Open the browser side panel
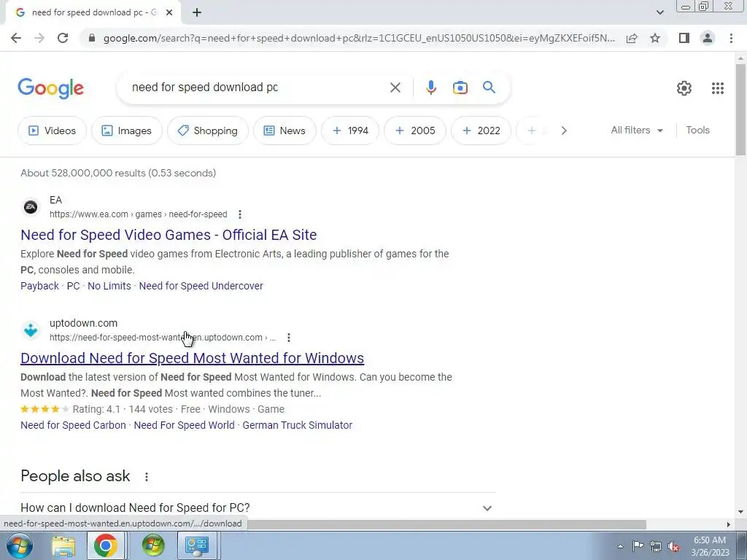Screen dimensions: 747x560 [684, 38]
